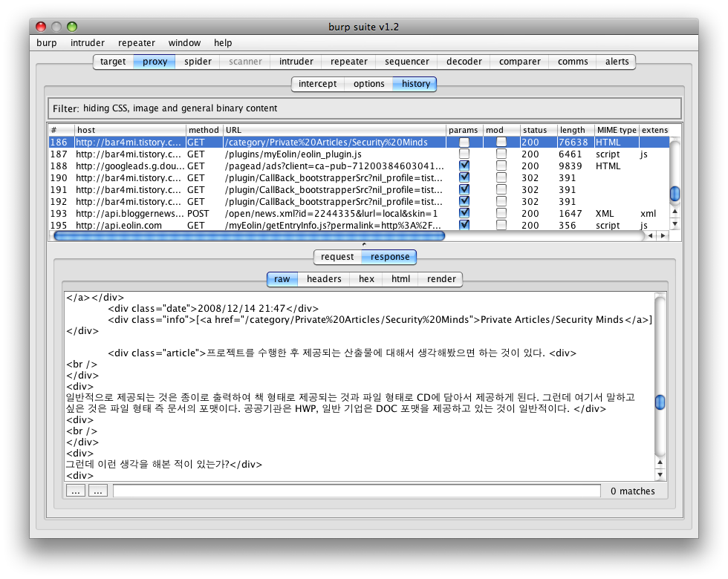Select the raw view tab
Image resolution: width=728 pixels, height=579 pixels.
pyautogui.click(x=282, y=279)
